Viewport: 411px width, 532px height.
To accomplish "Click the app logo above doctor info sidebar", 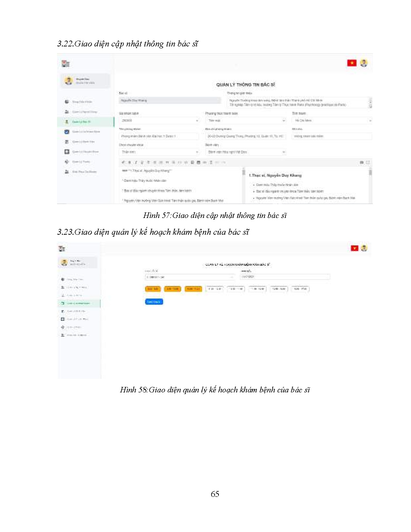I will [x=66, y=64].
